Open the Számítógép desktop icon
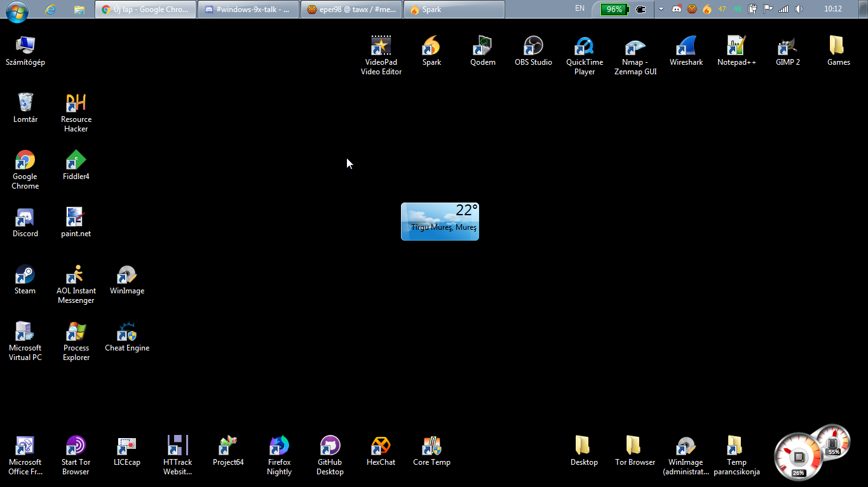This screenshot has width=868, height=487. click(25, 51)
